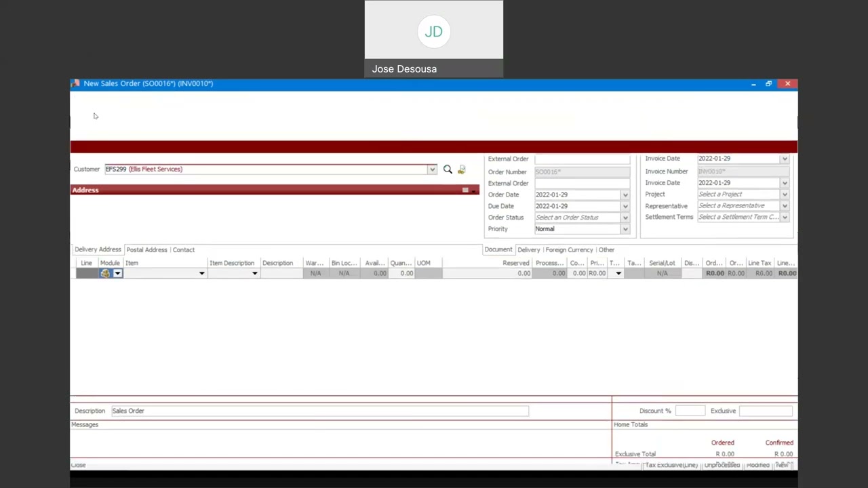868x488 pixels.
Task: Click the Line column header
Action: coord(86,263)
